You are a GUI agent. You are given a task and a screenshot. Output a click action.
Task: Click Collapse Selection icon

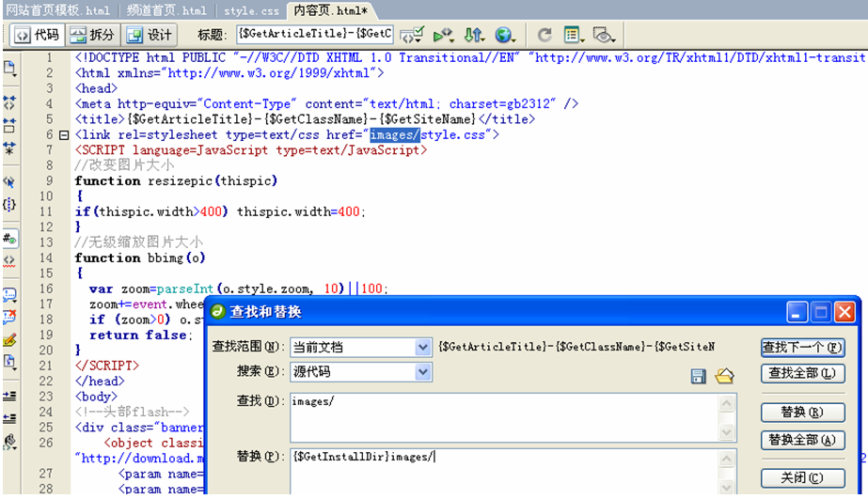(x=10, y=125)
